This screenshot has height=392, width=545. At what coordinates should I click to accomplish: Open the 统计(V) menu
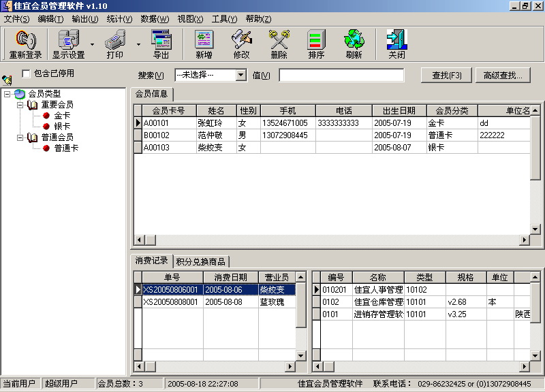click(119, 19)
